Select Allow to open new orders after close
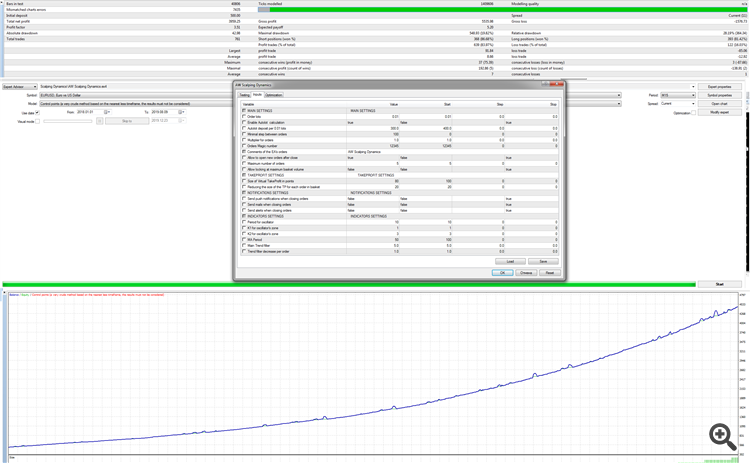Image resolution: width=750 pixels, height=463 pixels. click(x=399, y=157)
